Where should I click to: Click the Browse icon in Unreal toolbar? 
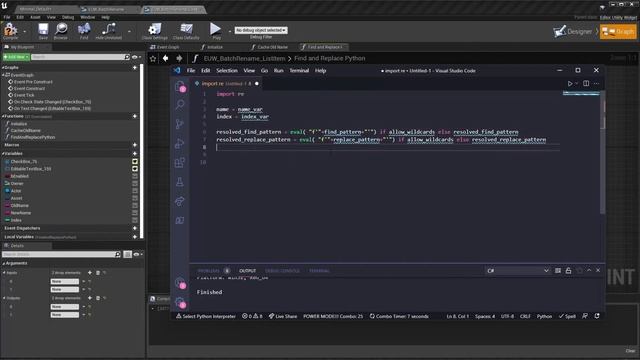click(x=61, y=31)
